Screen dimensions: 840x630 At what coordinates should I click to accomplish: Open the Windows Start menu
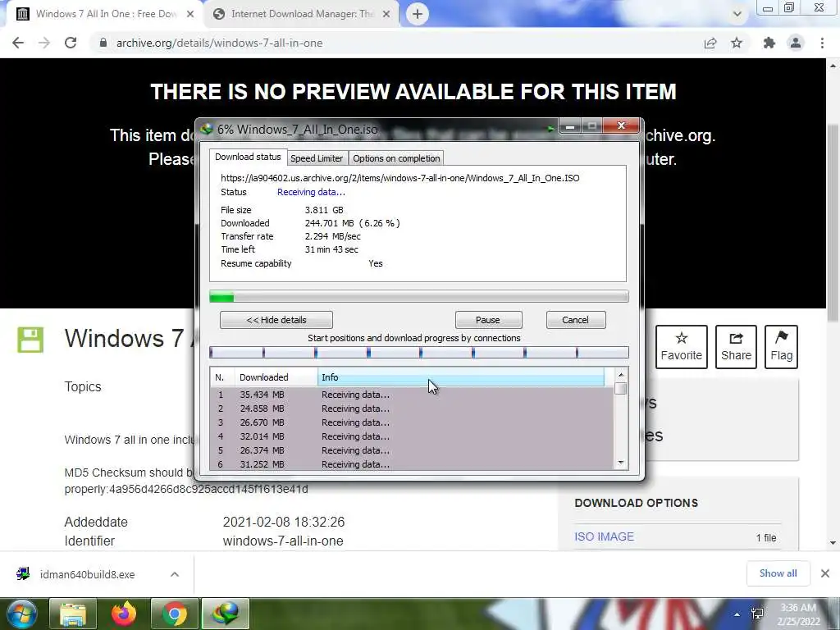tap(21, 614)
